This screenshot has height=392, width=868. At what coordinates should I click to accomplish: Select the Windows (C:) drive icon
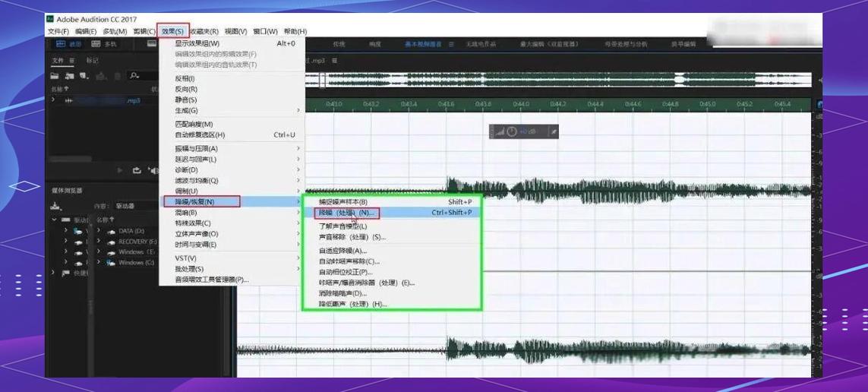click(x=112, y=262)
